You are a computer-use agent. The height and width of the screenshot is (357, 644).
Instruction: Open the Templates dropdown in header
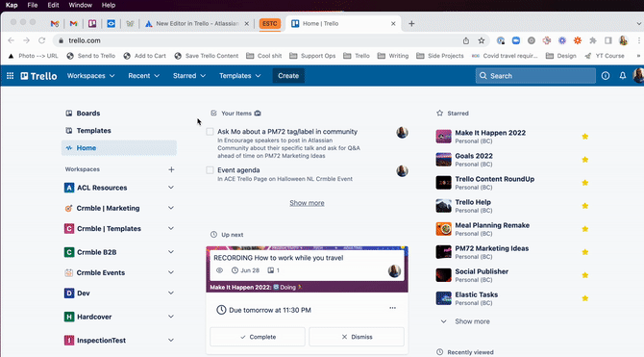[240, 76]
